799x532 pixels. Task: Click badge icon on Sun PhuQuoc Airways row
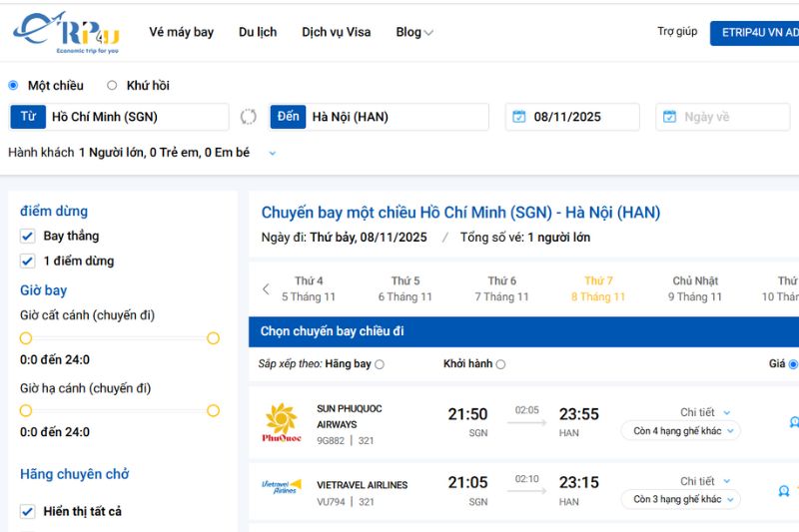[794, 421]
